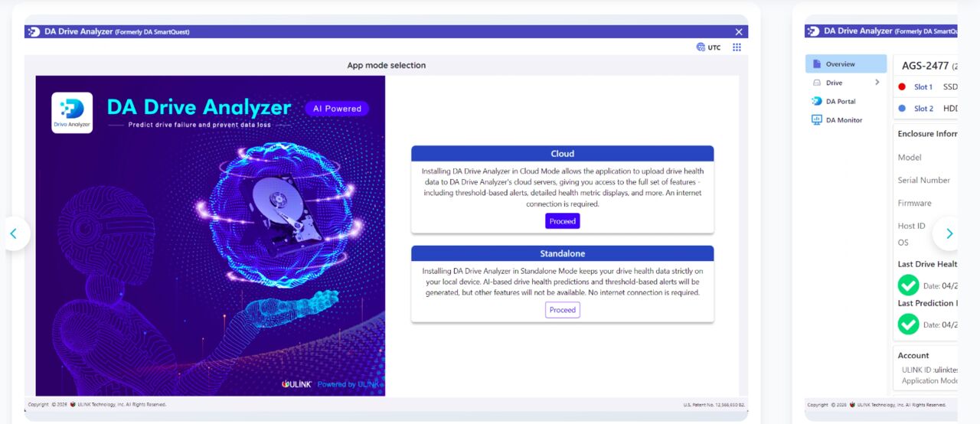Click red status dot for Slot 1
980x424 pixels.
[902, 87]
